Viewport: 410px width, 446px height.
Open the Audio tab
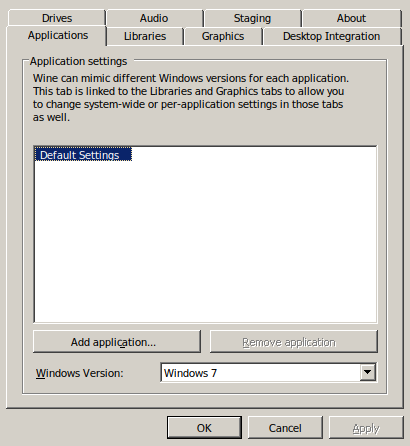click(154, 18)
